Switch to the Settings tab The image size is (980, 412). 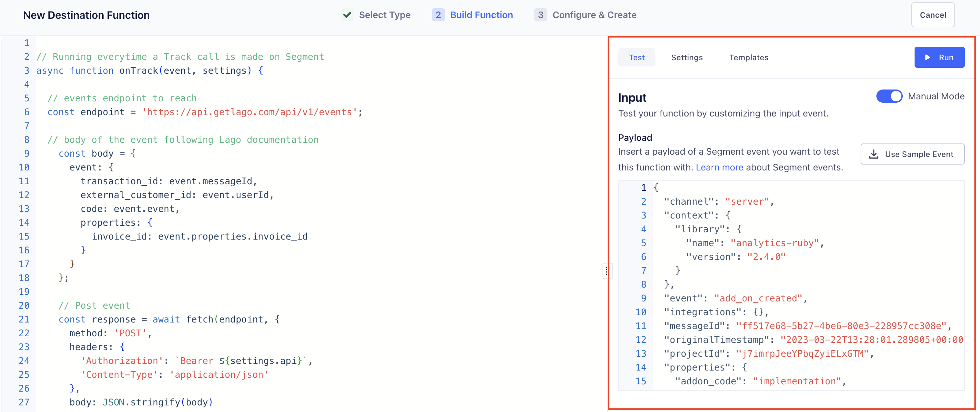(686, 58)
